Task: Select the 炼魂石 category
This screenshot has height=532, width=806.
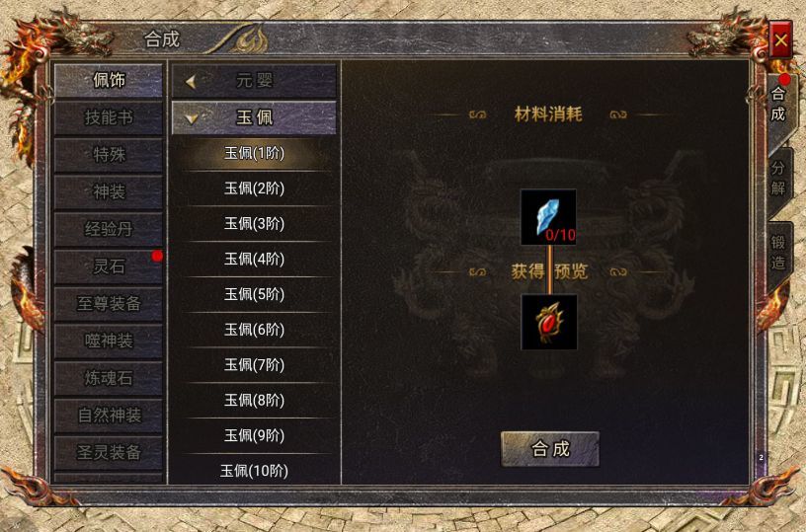Action: (x=109, y=378)
